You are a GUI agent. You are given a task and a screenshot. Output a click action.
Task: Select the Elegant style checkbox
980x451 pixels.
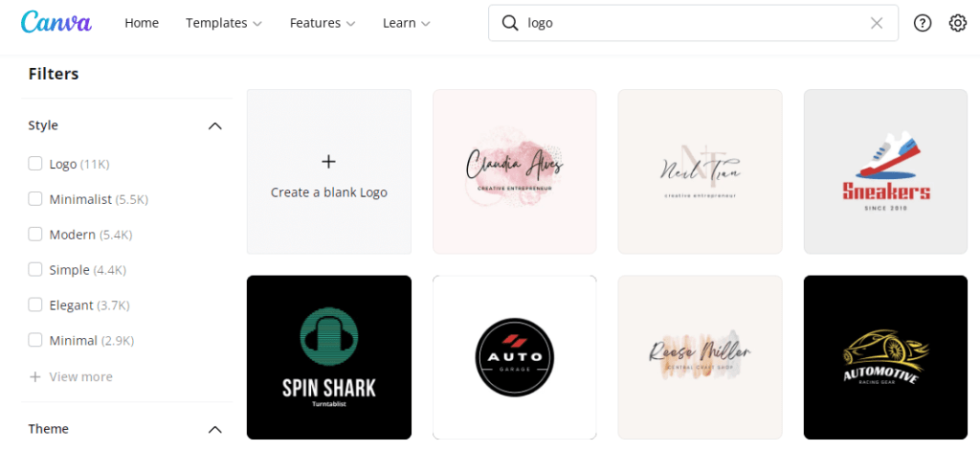(35, 305)
